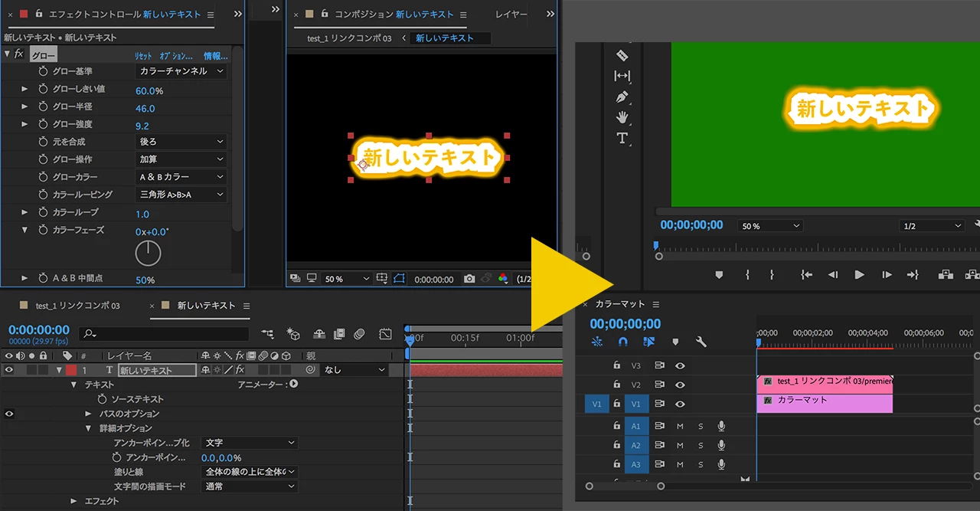This screenshot has width=980, height=511.
Task: Click the Mark Out button in Program Monitor
Action: click(772, 274)
